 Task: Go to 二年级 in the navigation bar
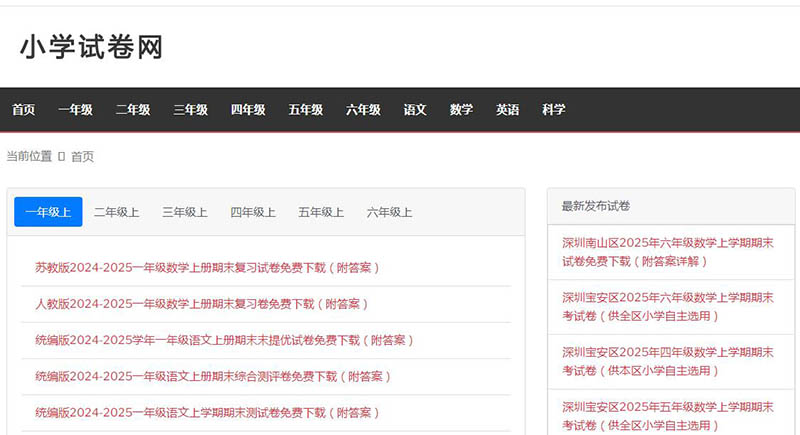[133, 110]
